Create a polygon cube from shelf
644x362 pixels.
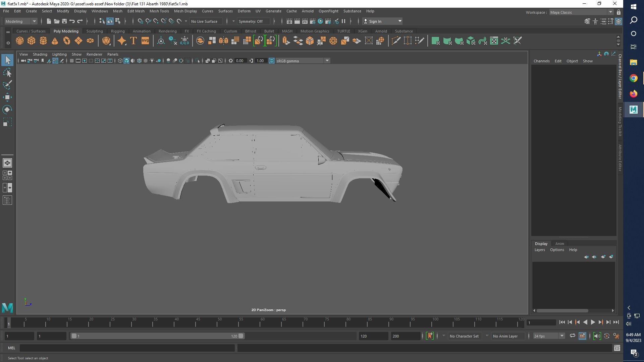point(32,41)
